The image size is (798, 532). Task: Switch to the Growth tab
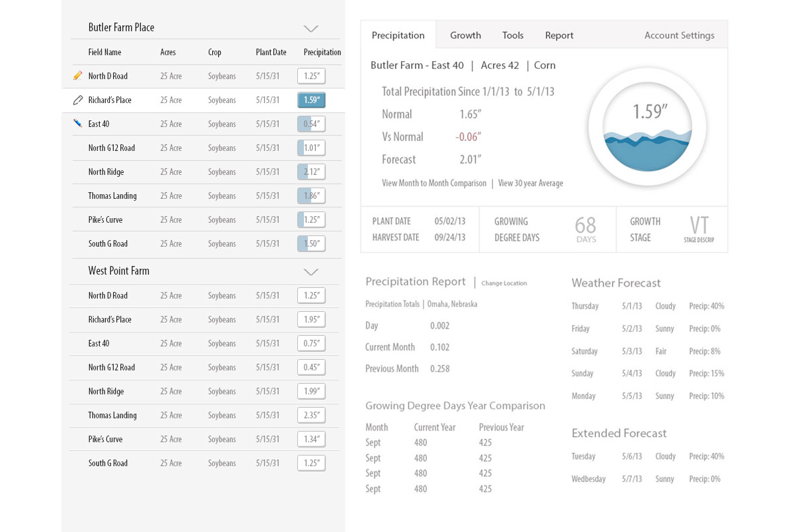[x=465, y=35]
